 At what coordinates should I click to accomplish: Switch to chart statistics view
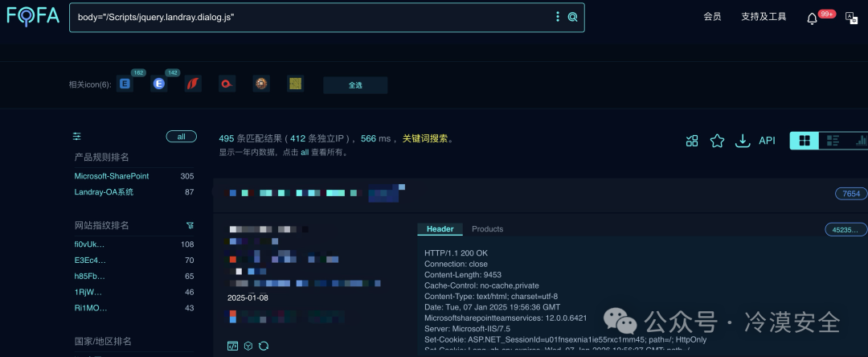(x=861, y=141)
